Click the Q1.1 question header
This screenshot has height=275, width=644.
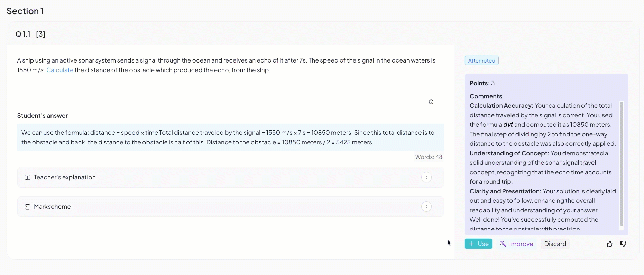[x=30, y=34]
